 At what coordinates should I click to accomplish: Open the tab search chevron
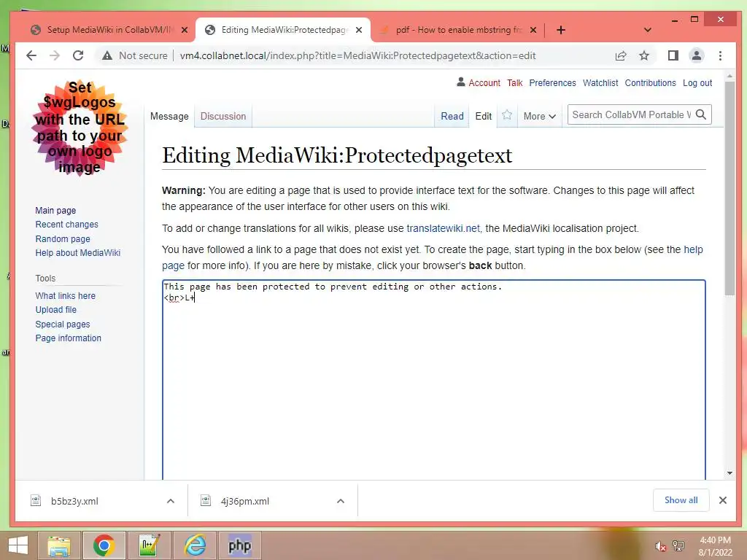[x=648, y=30]
